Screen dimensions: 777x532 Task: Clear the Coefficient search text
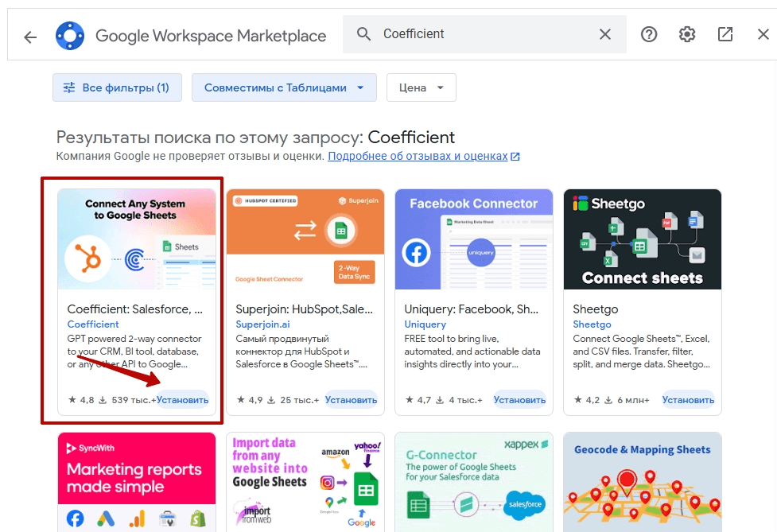pyautogui.click(x=604, y=34)
